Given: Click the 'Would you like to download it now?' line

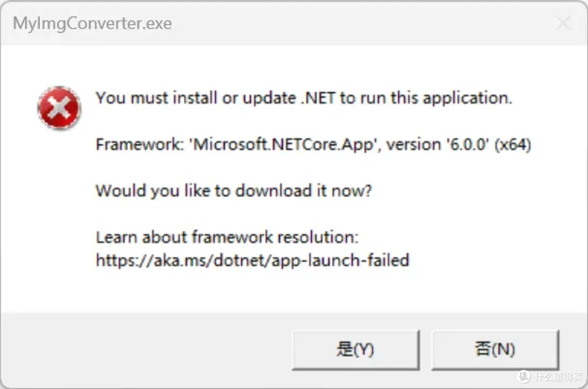Looking at the screenshot, I should pyautogui.click(x=234, y=191).
